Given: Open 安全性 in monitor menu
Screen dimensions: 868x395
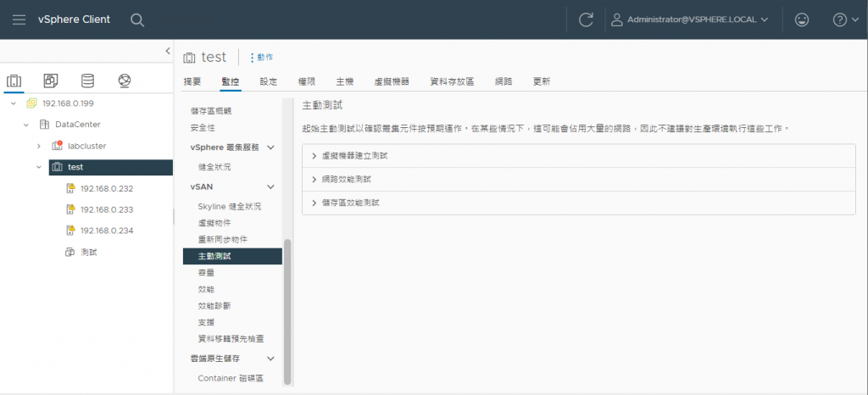Looking at the screenshot, I should pos(203,128).
